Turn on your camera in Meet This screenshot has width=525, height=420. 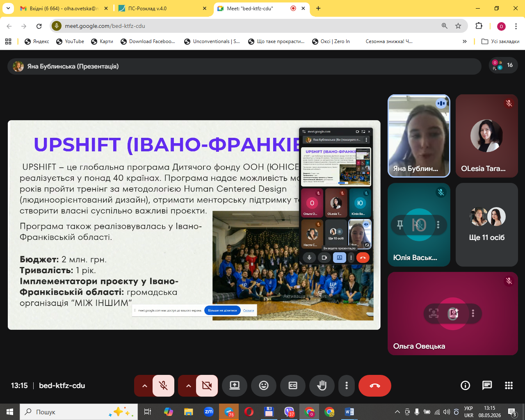tap(207, 386)
